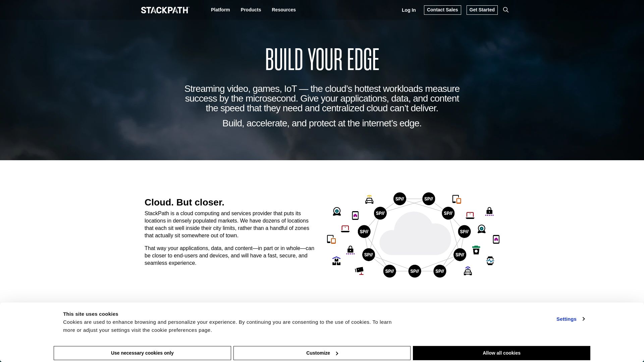Click Customize cookie preferences
The image size is (644, 362).
[x=322, y=353]
